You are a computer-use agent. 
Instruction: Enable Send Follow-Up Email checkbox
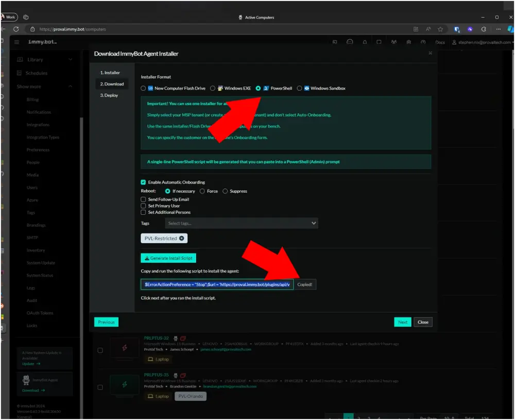pyautogui.click(x=143, y=199)
